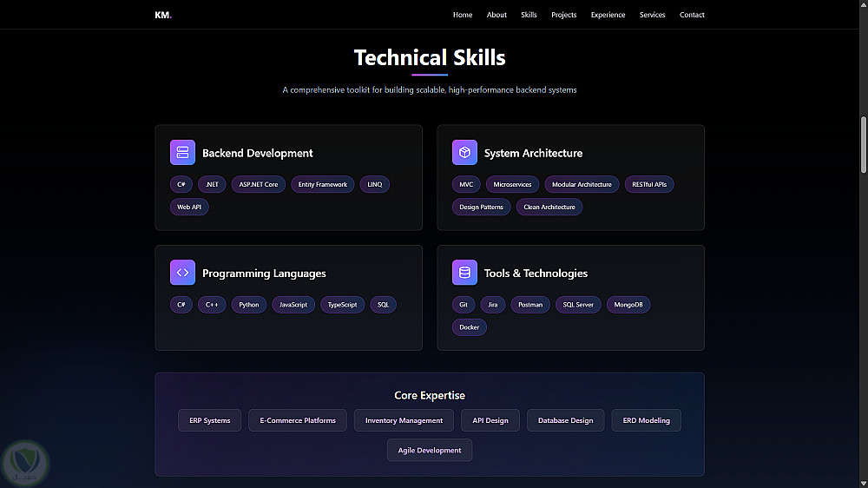Select the API Design chip
This screenshot has height=488, width=868.
click(490, 420)
